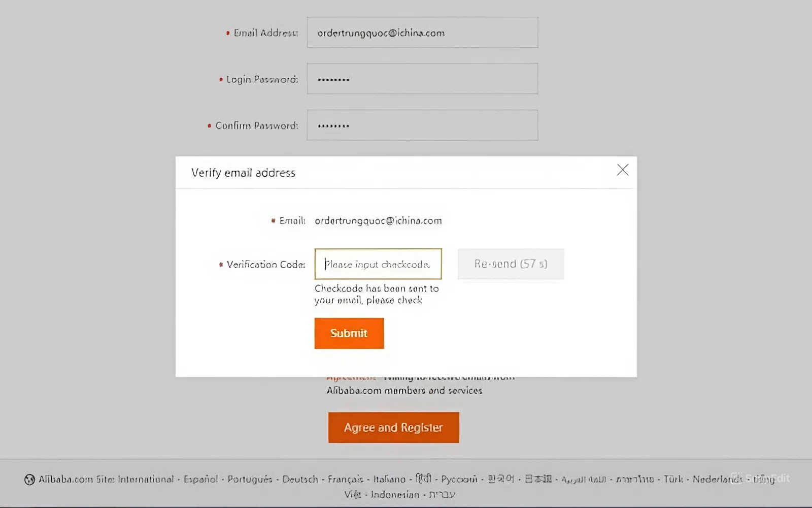
Task: Click the Email Address field
Action: (422, 33)
